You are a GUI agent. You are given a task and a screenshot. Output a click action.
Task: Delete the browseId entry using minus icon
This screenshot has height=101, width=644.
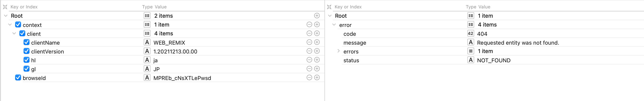(x=309, y=77)
